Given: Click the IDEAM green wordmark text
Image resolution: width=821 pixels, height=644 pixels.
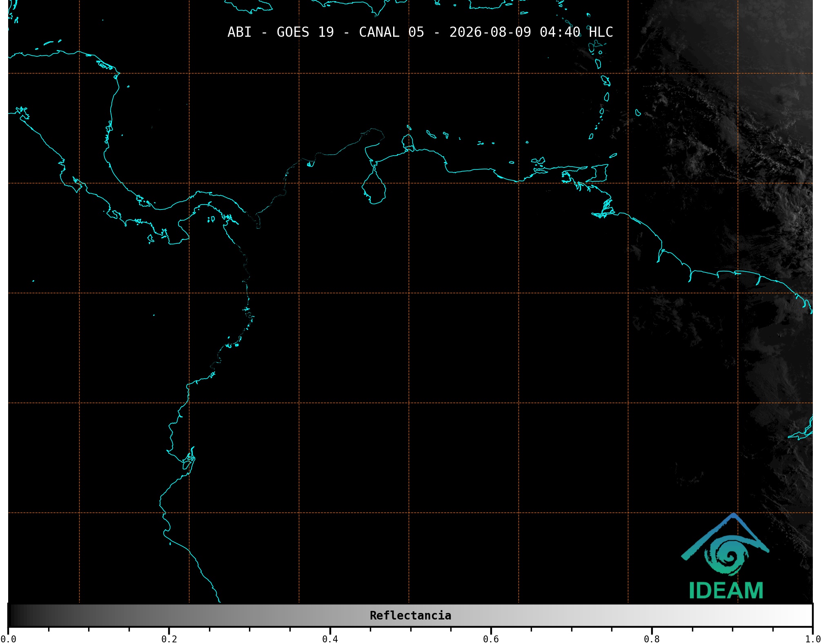Looking at the screenshot, I should (x=726, y=591).
